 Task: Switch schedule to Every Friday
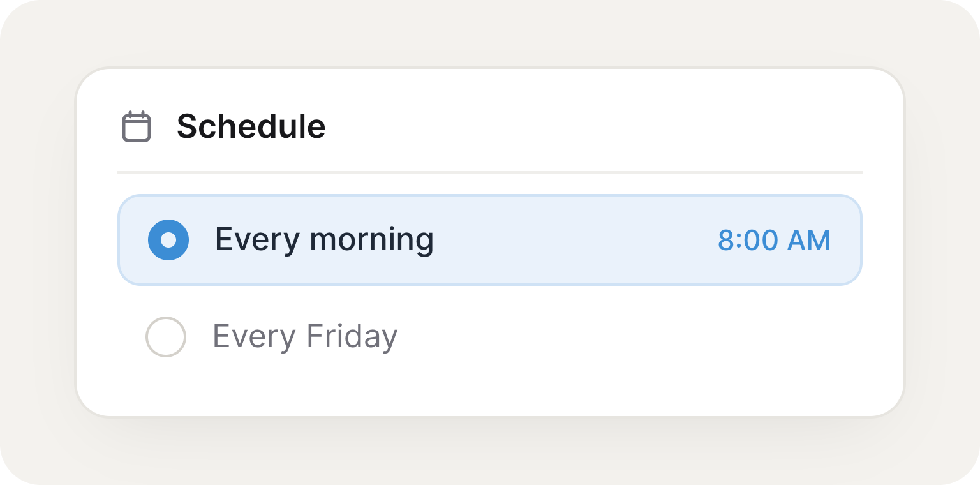(166, 336)
